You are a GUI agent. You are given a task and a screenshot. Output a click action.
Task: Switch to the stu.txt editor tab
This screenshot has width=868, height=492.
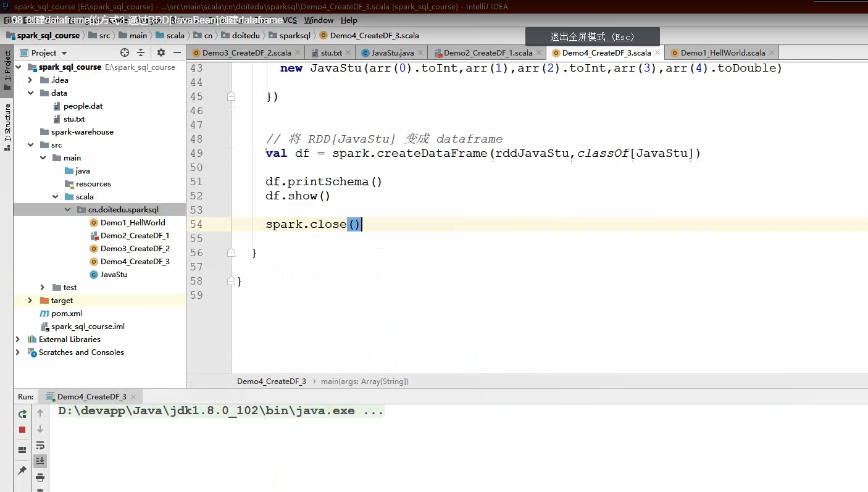(332, 53)
